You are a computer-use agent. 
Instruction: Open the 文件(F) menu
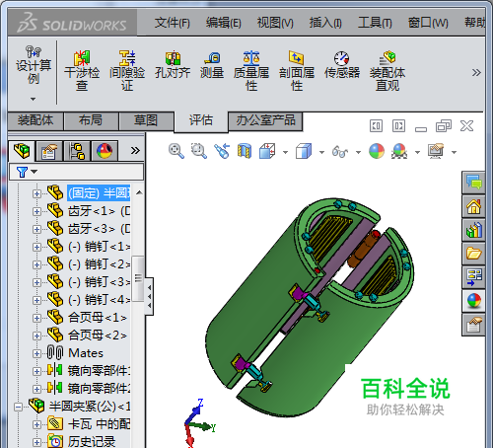[x=173, y=23]
